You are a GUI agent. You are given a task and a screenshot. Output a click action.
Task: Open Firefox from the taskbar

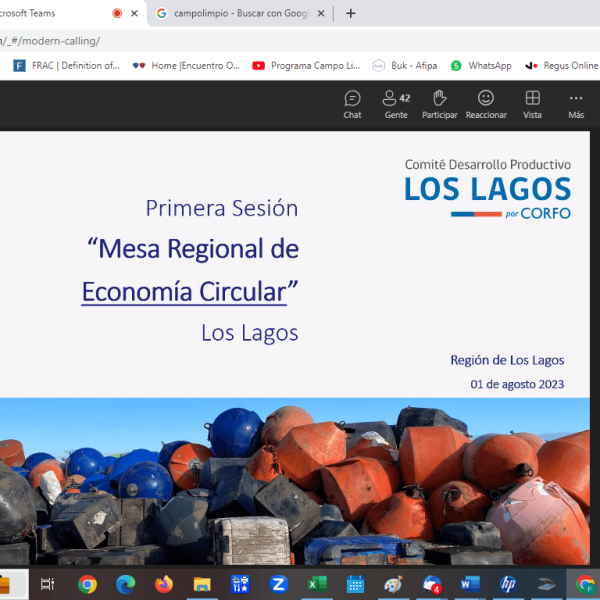click(164, 584)
